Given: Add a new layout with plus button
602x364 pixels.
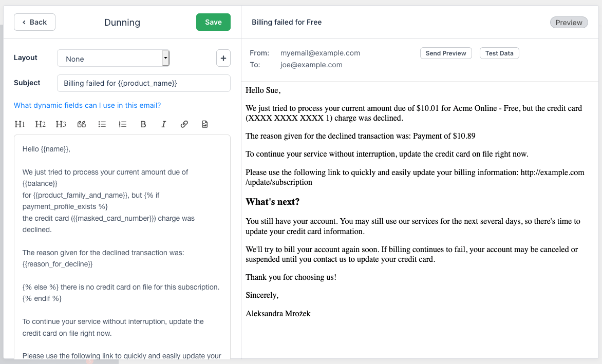Looking at the screenshot, I should [223, 59].
